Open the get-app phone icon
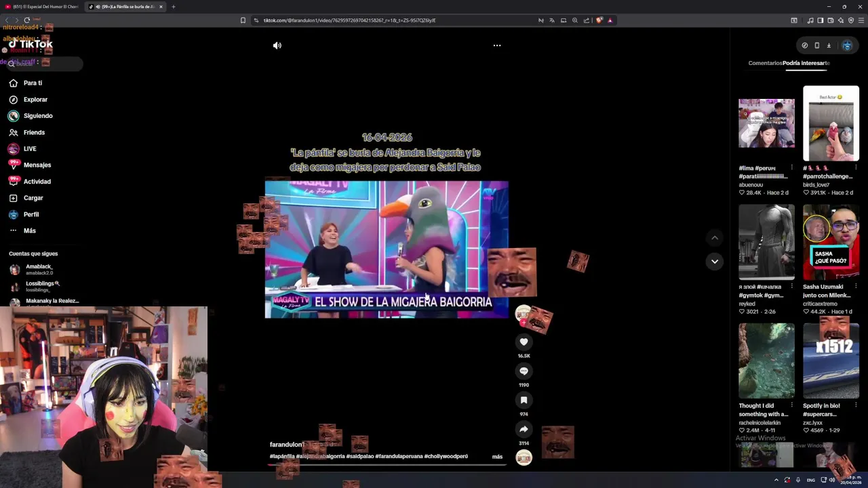Screen dimensions: 868x488 [816, 45]
